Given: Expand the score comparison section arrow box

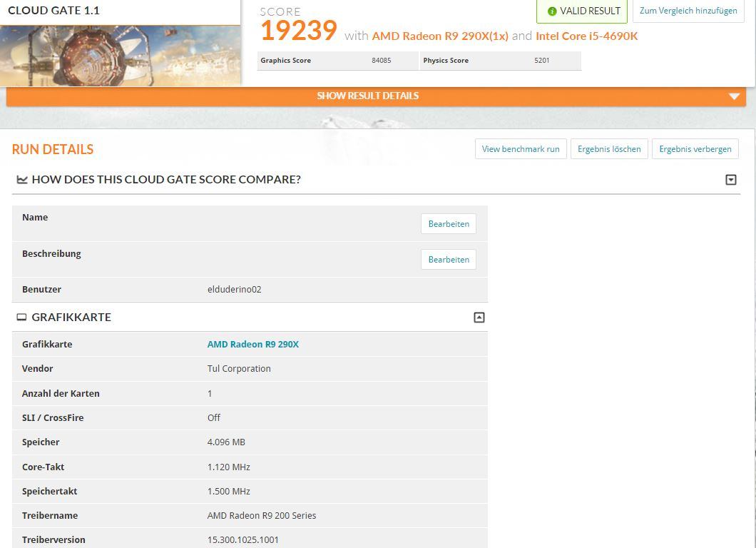Looking at the screenshot, I should pos(731,179).
